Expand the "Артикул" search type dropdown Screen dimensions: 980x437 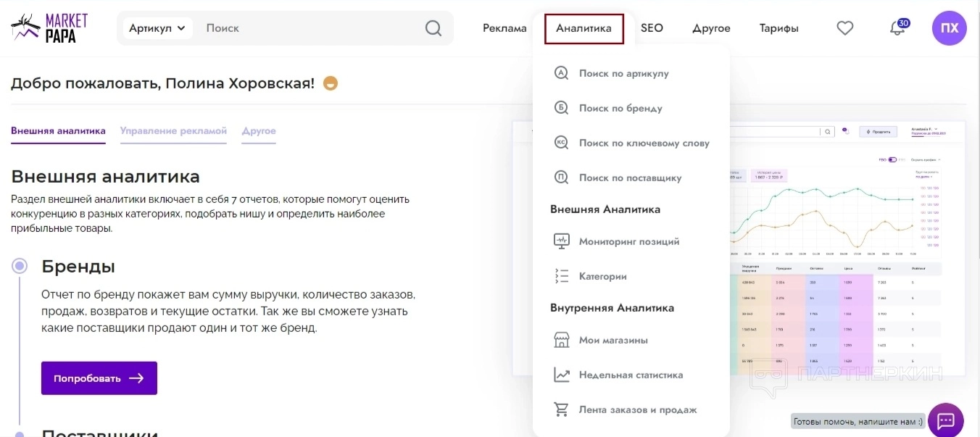pos(157,28)
